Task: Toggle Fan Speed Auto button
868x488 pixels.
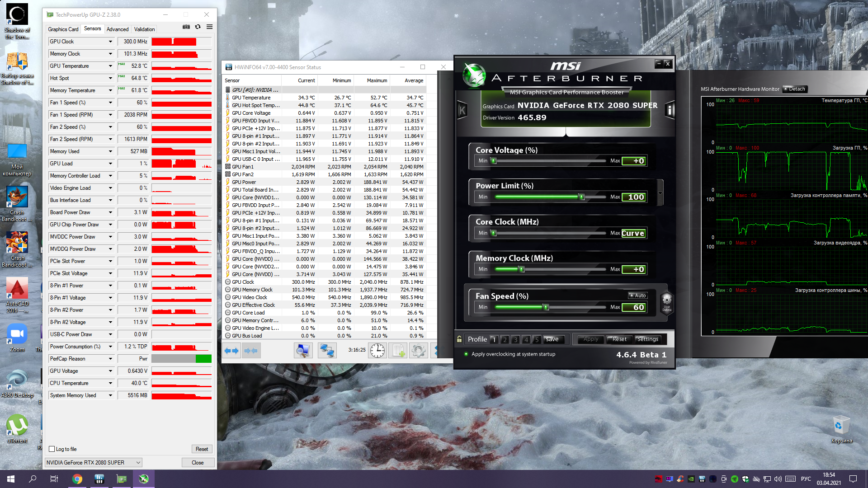Action: [638, 296]
